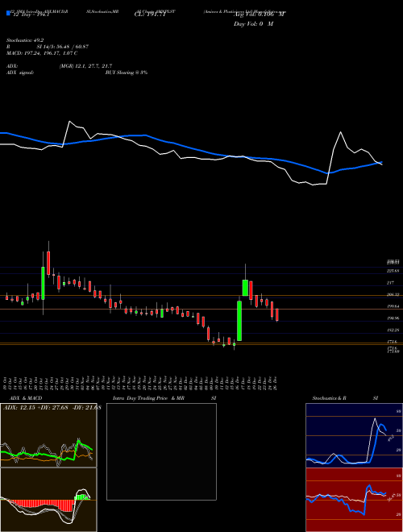This screenshot has width=403, height=532.
Task: Click the tall green candle on the left
Action: (43, 283)
